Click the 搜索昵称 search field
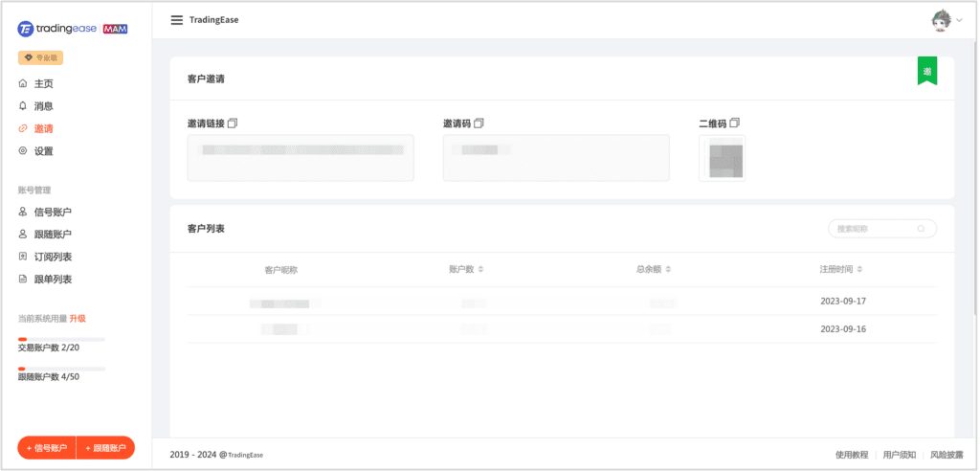 pyautogui.click(x=871, y=229)
